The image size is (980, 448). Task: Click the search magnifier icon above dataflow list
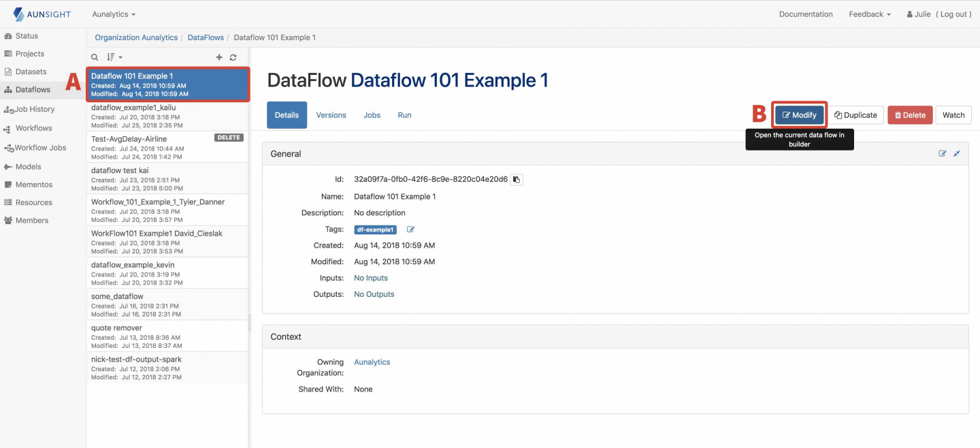(x=95, y=57)
